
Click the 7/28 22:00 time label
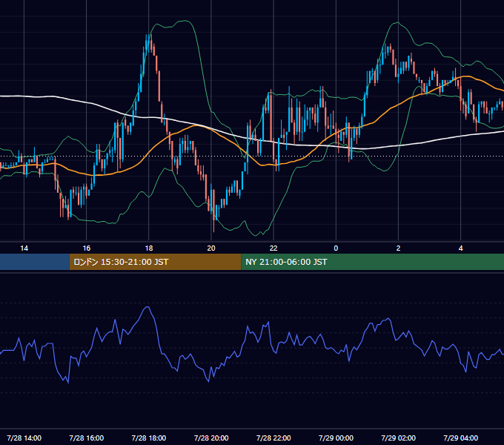[x=273, y=438]
